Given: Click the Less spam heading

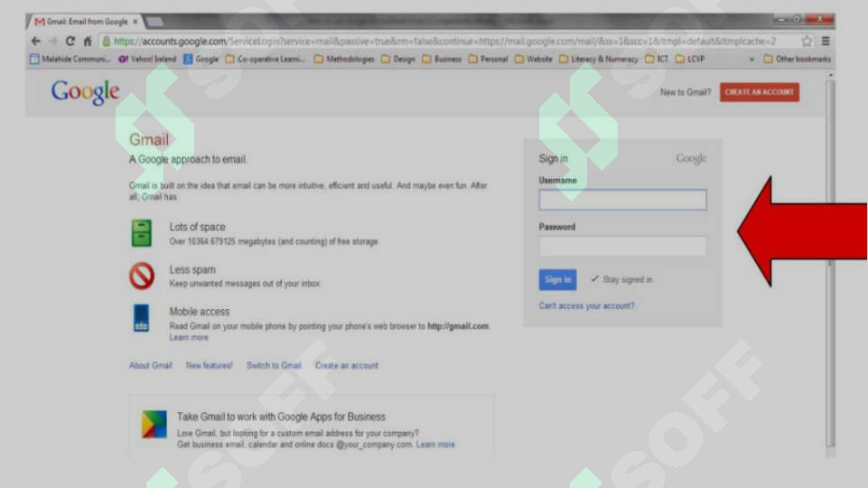Looking at the screenshot, I should [192, 270].
